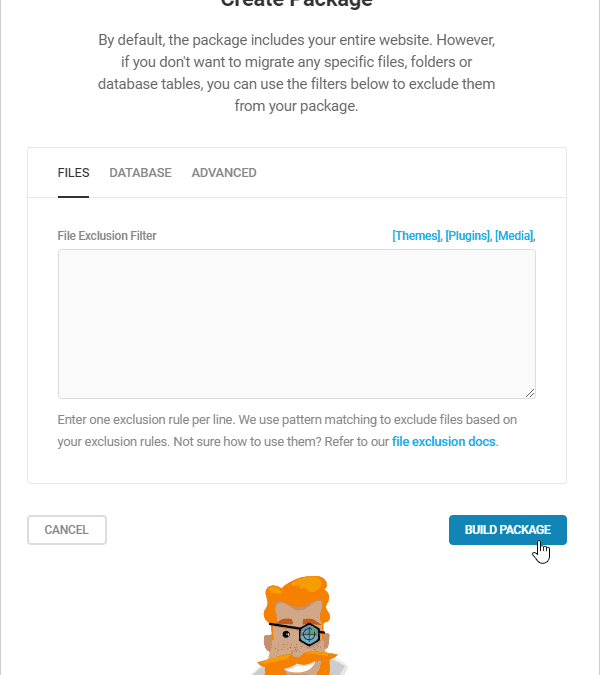Insert the [Themes] exclusion shortcut
Screen dimensions: 600x675
416,236
